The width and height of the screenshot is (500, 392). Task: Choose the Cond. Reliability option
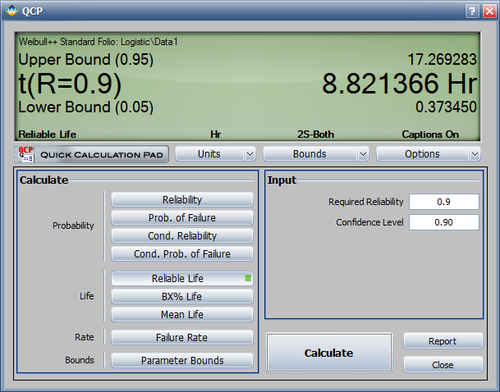(182, 236)
